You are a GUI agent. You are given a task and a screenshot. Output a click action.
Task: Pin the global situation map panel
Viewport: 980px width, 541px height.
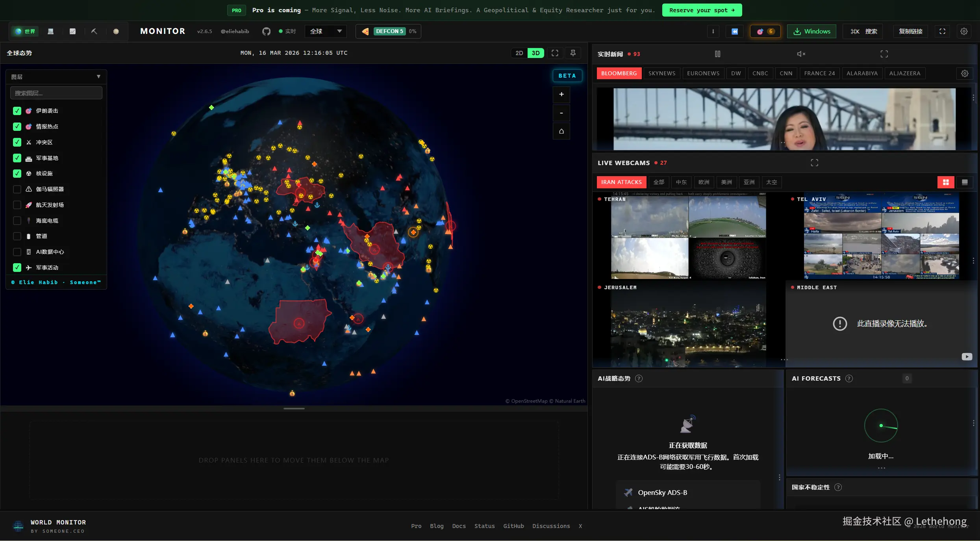point(573,53)
